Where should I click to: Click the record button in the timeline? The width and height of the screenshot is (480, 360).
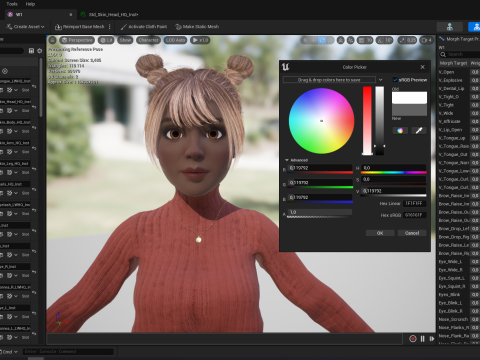coord(413,339)
